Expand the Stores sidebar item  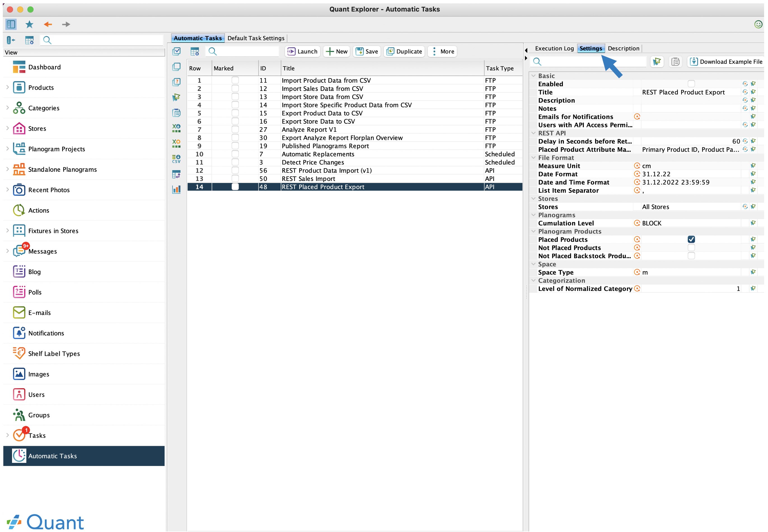pyautogui.click(x=7, y=128)
